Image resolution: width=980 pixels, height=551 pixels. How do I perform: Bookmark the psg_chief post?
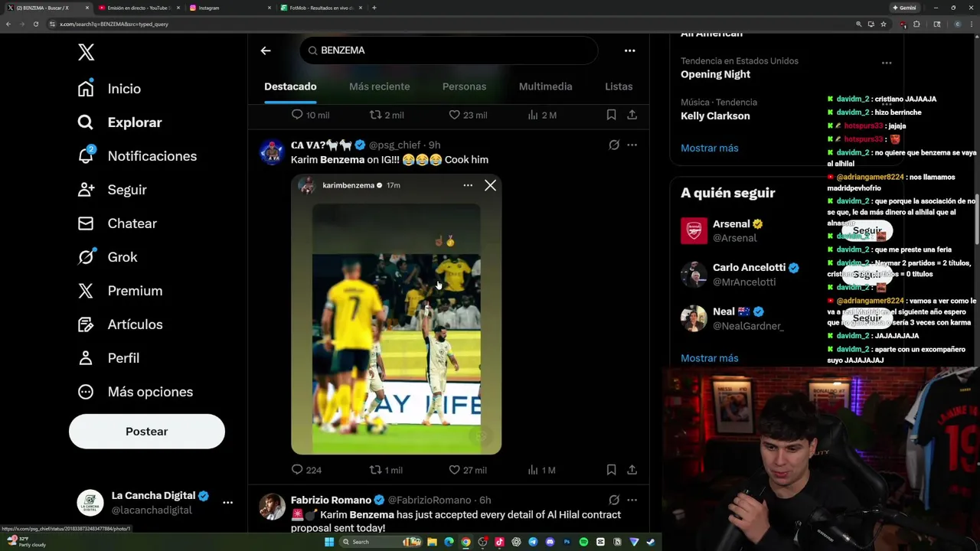point(611,470)
